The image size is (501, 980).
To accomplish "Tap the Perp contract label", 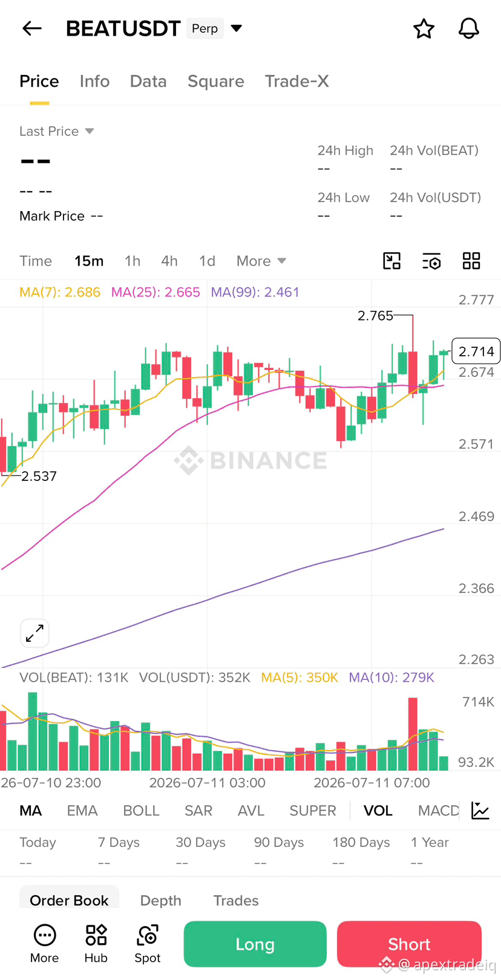I will point(205,28).
